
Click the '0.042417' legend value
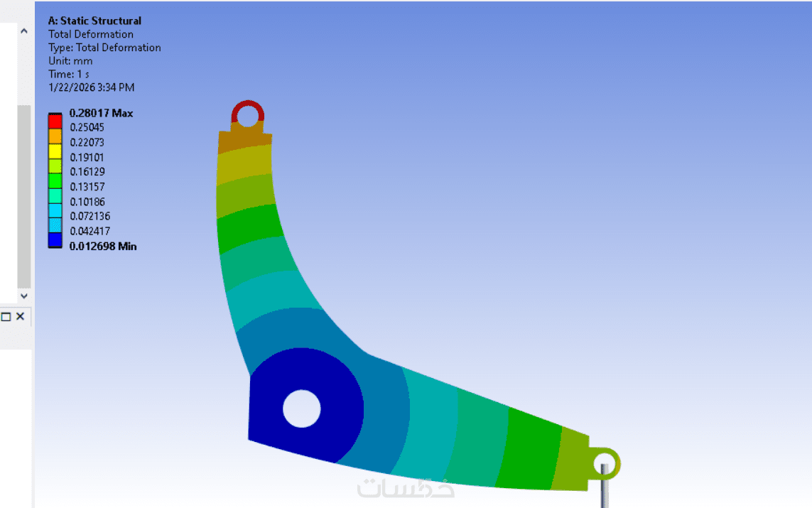point(90,232)
